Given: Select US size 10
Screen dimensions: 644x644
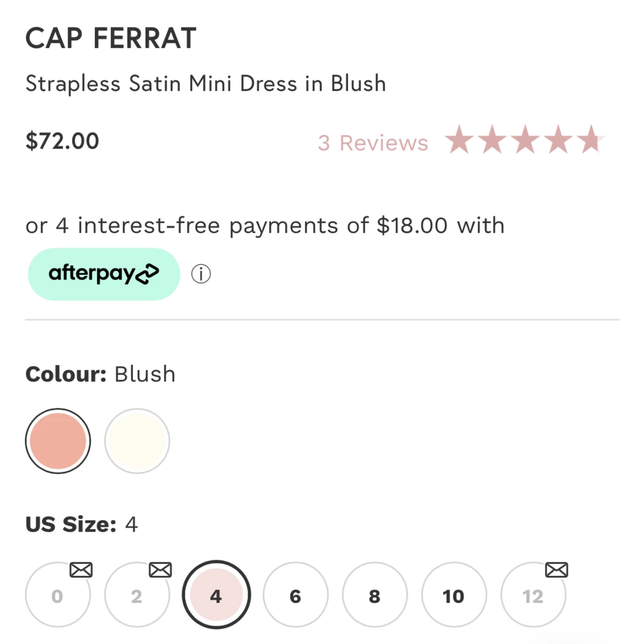Looking at the screenshot, I should coord(454,595).
